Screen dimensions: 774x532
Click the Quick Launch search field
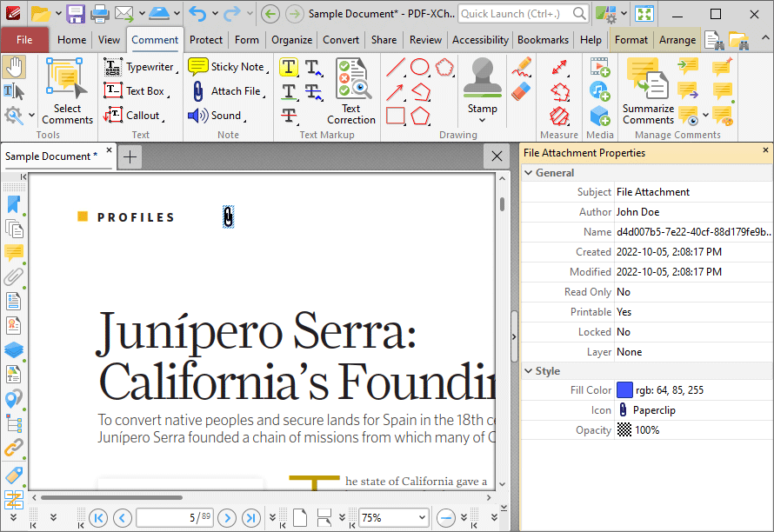click(x=524, y=14)
